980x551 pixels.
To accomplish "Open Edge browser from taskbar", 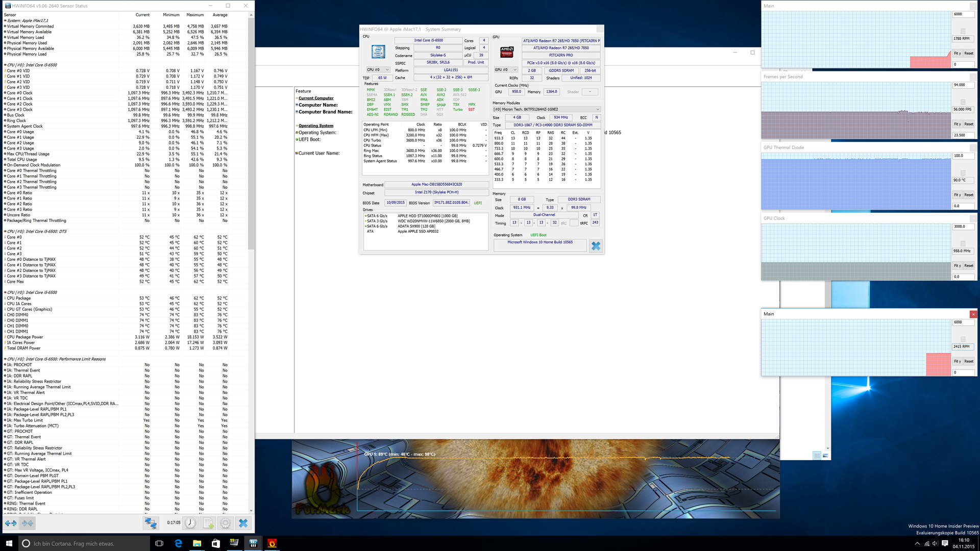I will pyautogui.click(x=178, y=543).
